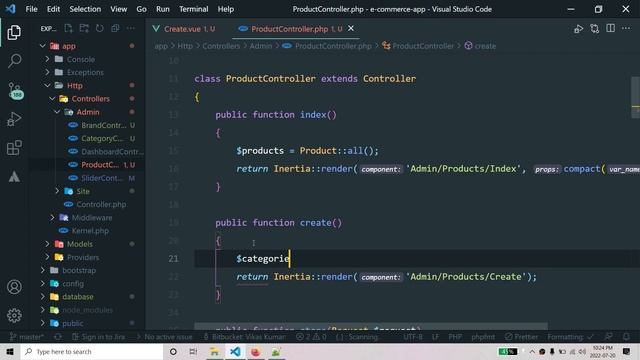Click the Windows taskbar search box

coord(92,351)
